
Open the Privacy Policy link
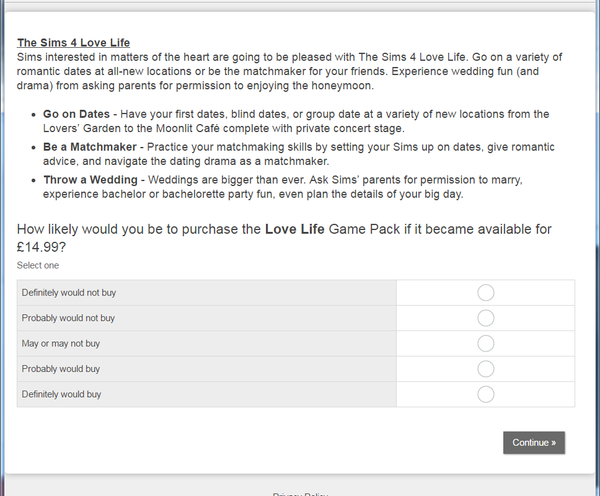(300, 493)
